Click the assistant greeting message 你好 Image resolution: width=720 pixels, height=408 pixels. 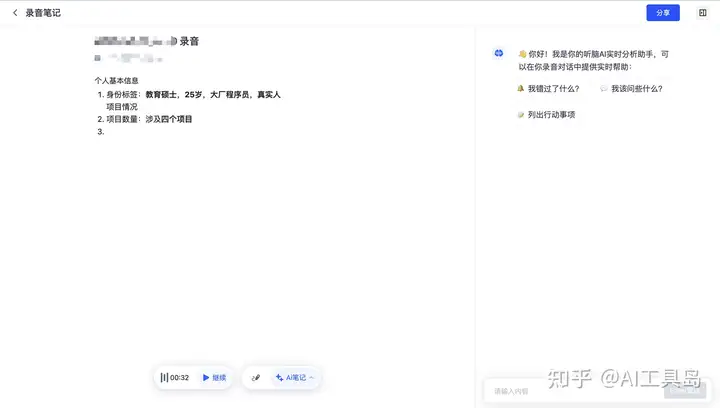tap(593, 60)
